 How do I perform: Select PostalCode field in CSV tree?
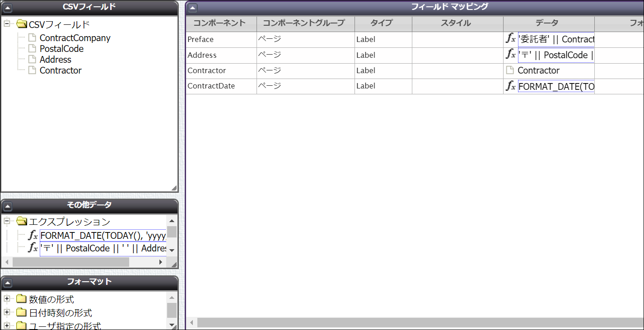(x=61, y=49)
